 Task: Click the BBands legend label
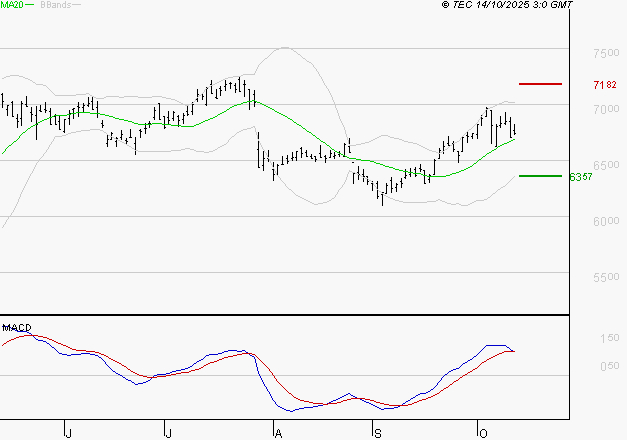(56, 5)
